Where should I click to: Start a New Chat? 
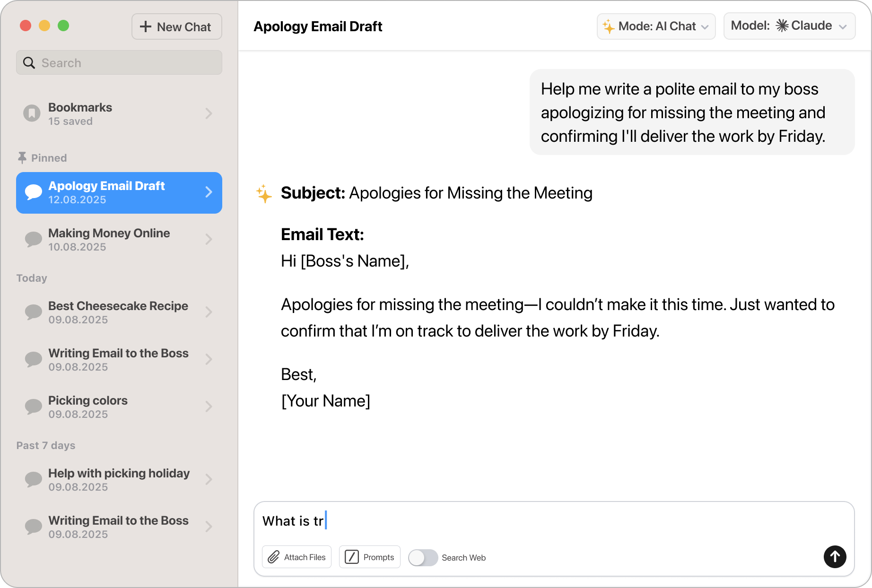(176, 26)
